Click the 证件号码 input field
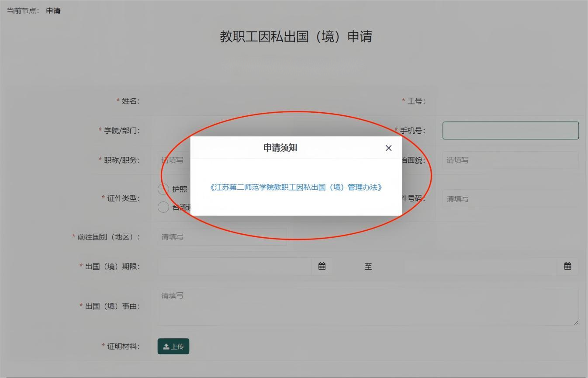The width and height of the screenshot is (588, 378). click(x=510, y=199)
